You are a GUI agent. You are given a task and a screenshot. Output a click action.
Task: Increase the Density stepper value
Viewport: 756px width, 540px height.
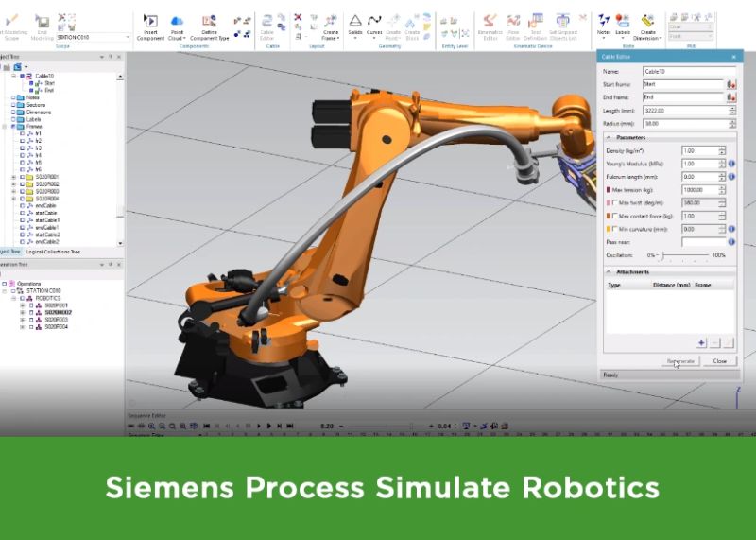tap(722, 148)
